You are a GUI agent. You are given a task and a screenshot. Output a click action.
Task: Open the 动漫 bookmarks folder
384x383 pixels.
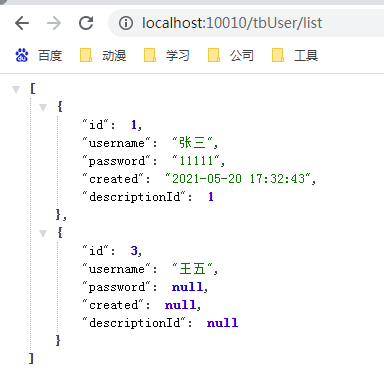[x=103, y=55]
